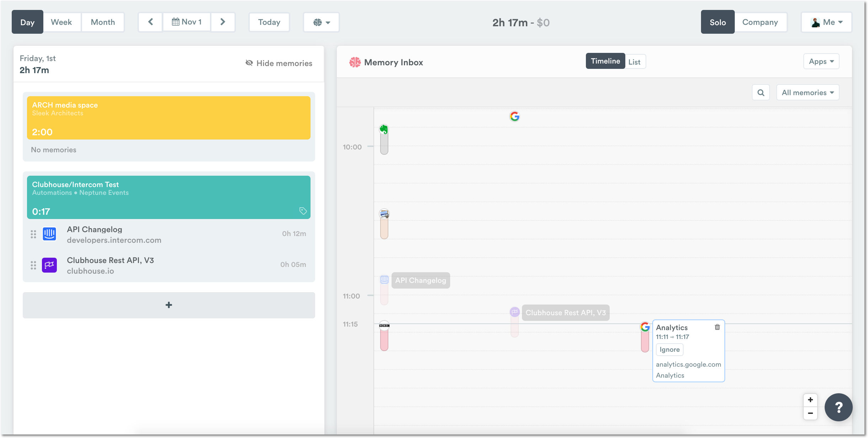Open search in the Memory Inbox
Viewport: 868px width, 438px height.
point(761,92)
